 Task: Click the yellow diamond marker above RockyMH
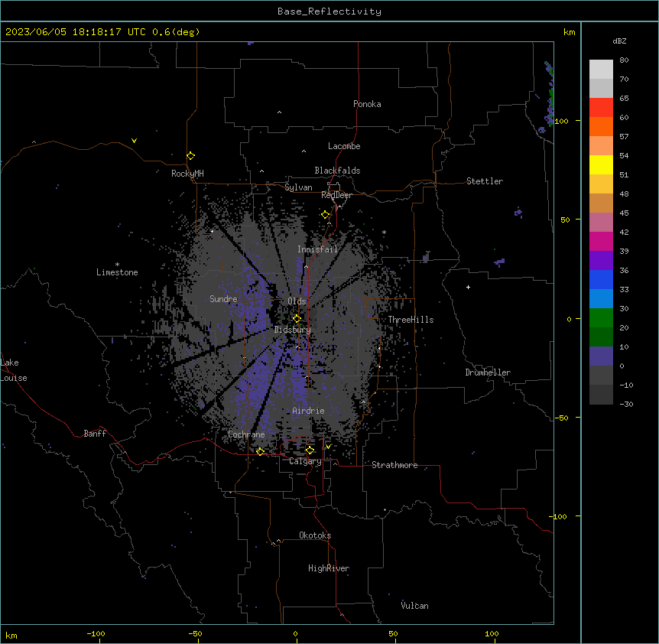(x=190, y=156)
